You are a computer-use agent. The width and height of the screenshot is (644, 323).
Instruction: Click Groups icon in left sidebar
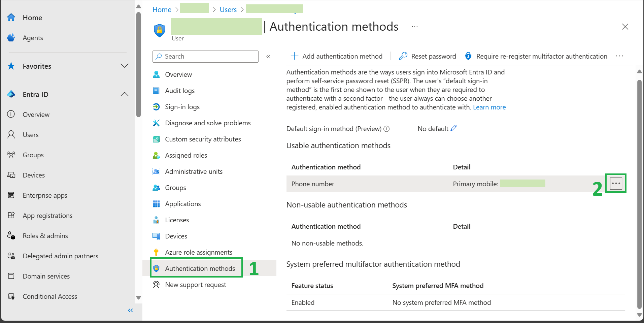pos(11,155)
